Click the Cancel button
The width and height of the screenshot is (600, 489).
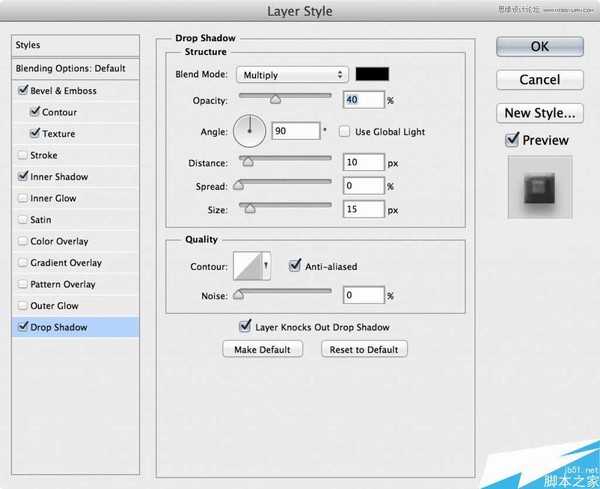tap(539, 79)
